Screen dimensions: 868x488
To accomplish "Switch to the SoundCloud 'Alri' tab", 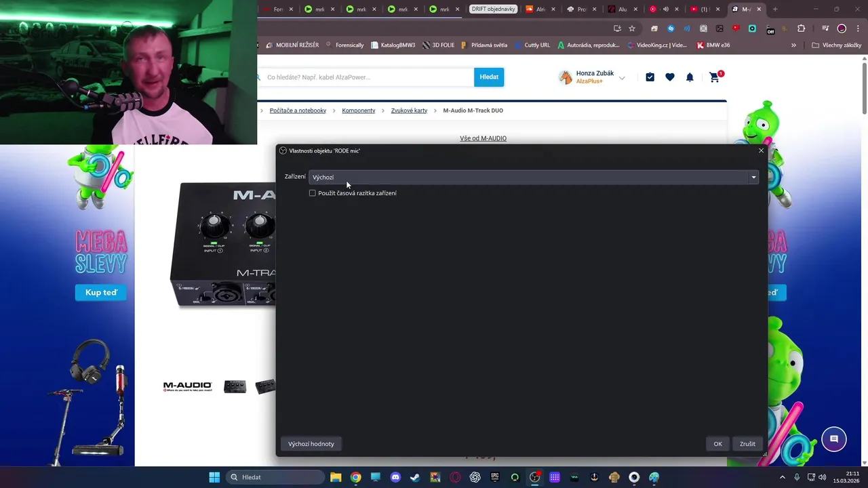I will click(x=536, y=9).
